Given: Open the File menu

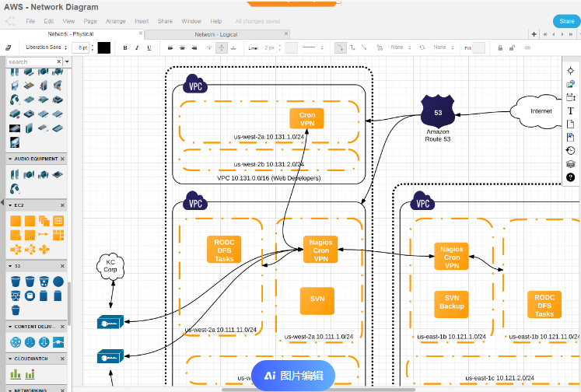Looking at the screenshot, I should [30, 21].
